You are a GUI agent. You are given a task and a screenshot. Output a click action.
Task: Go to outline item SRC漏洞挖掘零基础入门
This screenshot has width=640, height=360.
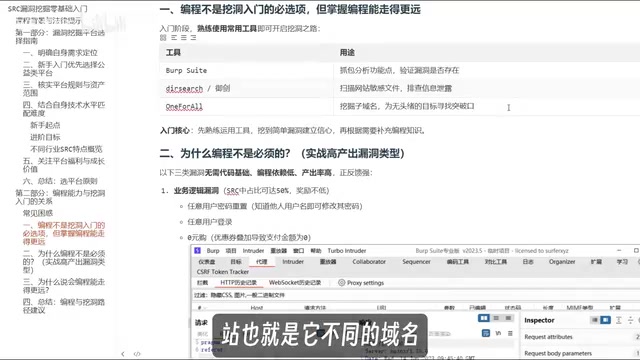click(x=47, y=9)
